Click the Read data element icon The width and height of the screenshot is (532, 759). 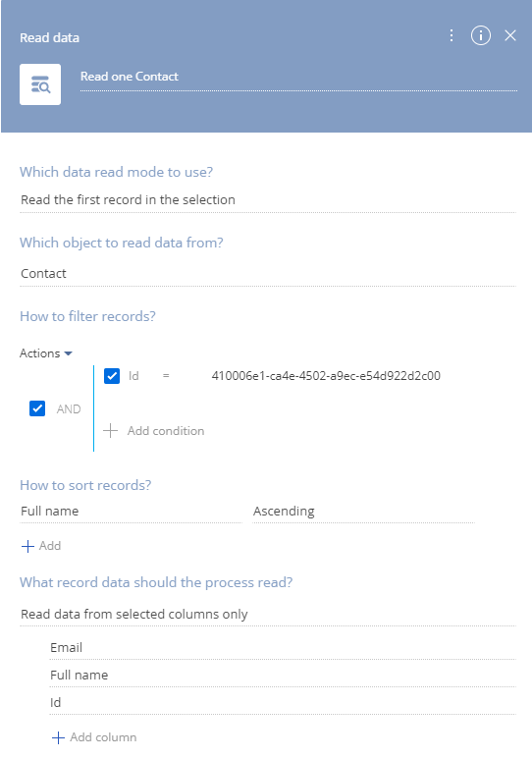point(40,84)
